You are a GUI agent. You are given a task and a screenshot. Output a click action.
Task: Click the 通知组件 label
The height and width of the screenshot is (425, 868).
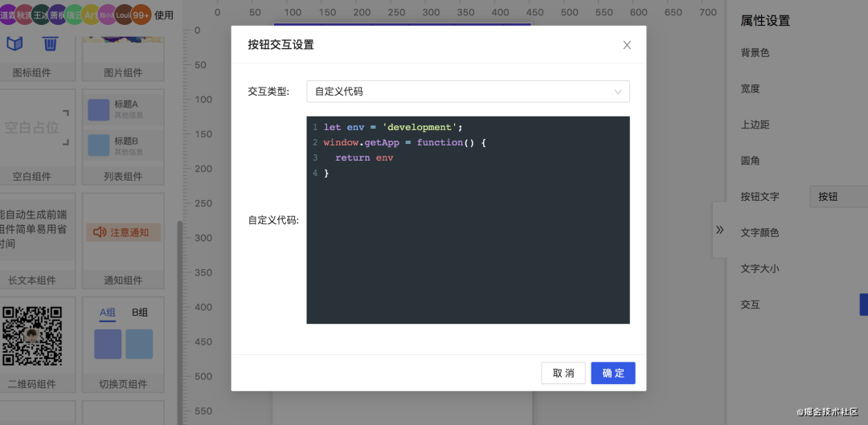(x=123, y=280)
